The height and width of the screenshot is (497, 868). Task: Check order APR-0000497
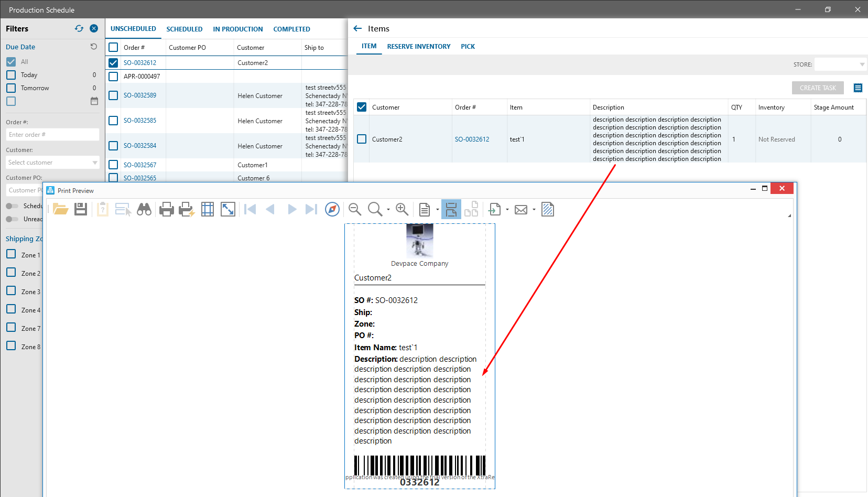pyautogui.click(x=113, y=77)
